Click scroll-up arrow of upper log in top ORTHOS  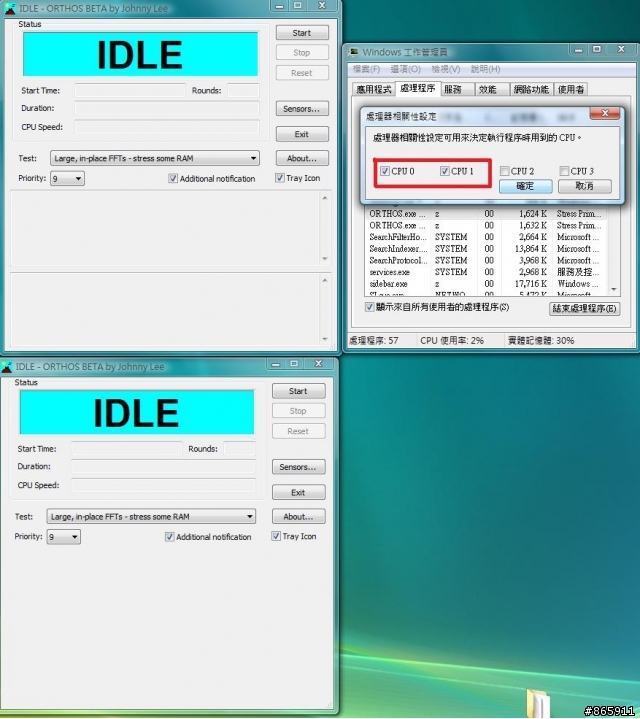coord(325,198)
